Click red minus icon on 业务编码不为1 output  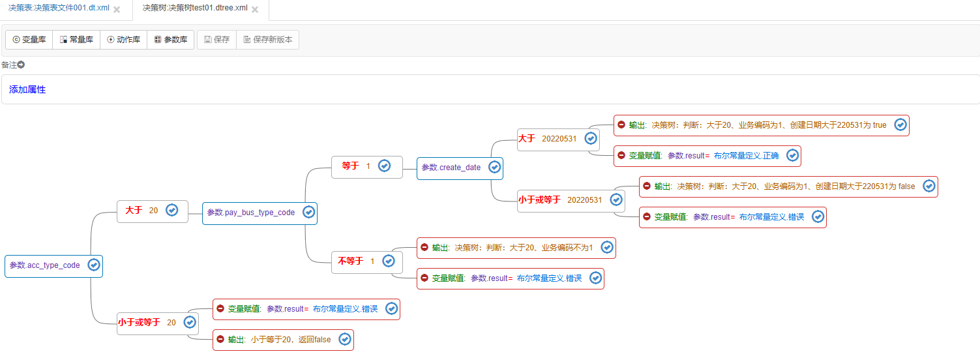(424, 247)
